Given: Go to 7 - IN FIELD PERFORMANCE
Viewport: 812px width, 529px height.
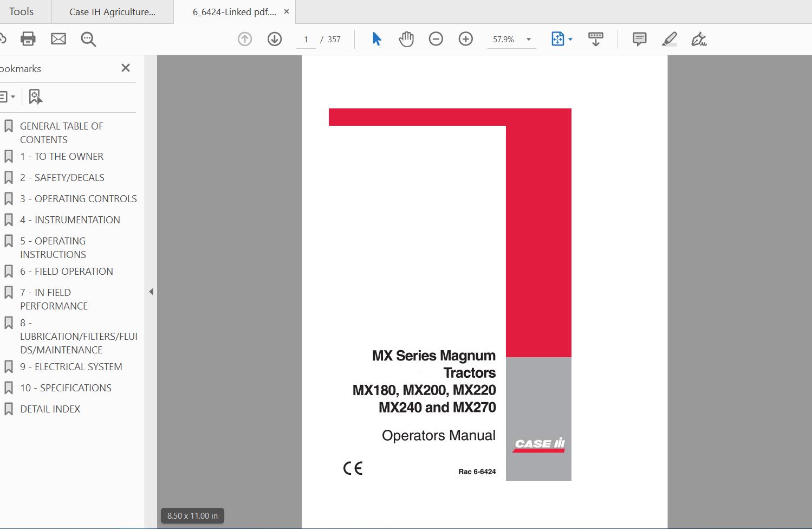Looking at the screenshot, I should point(54,299).
